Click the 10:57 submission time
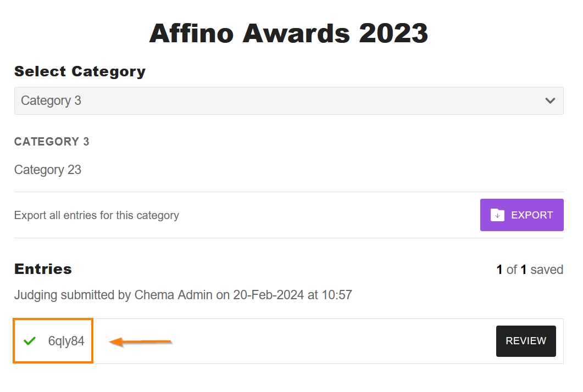The height and width of the screenshot is (392, 583). tap(337, 295)
